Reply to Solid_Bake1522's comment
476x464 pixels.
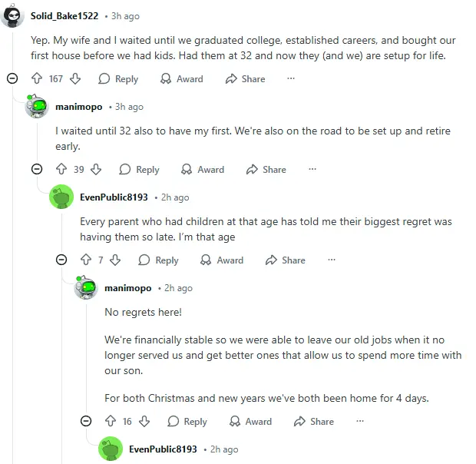coord(118,78)
